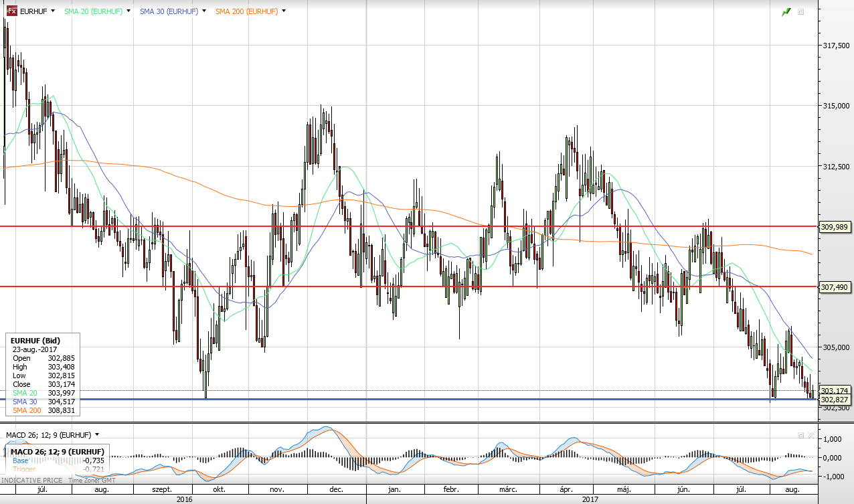This screenshot has height=504, width=854.
Task: Click the MACD Base value -0,735
Action: (94, 460)
